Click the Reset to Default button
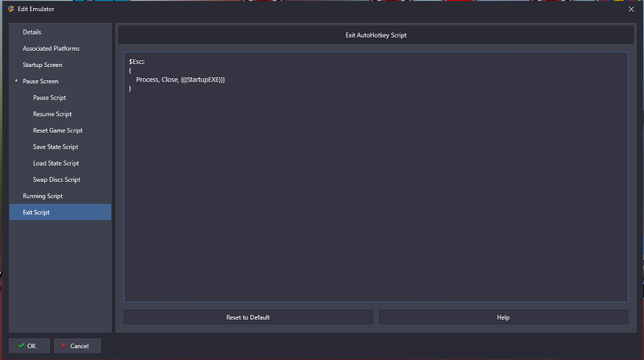 tap(248, 317)
